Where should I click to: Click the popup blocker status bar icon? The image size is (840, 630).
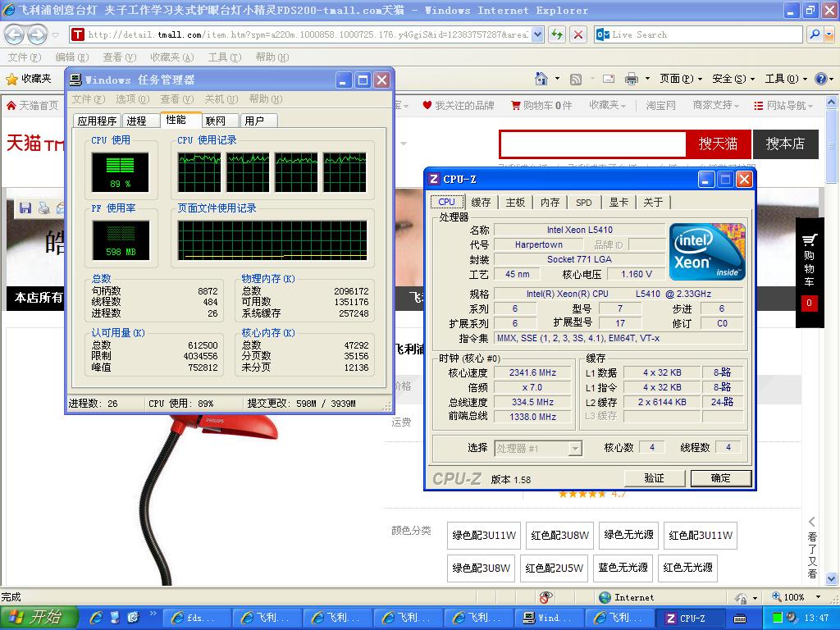[546, 597]
